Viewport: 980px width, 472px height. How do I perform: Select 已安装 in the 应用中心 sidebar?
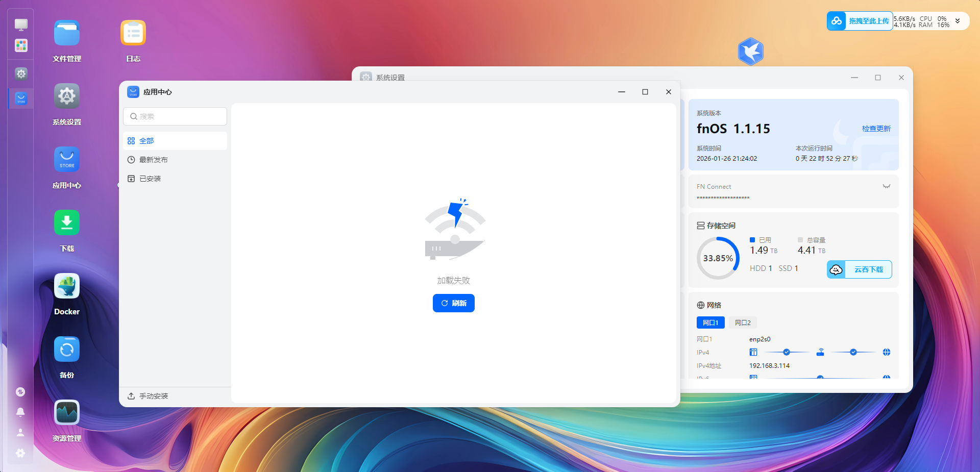[175, 179]
